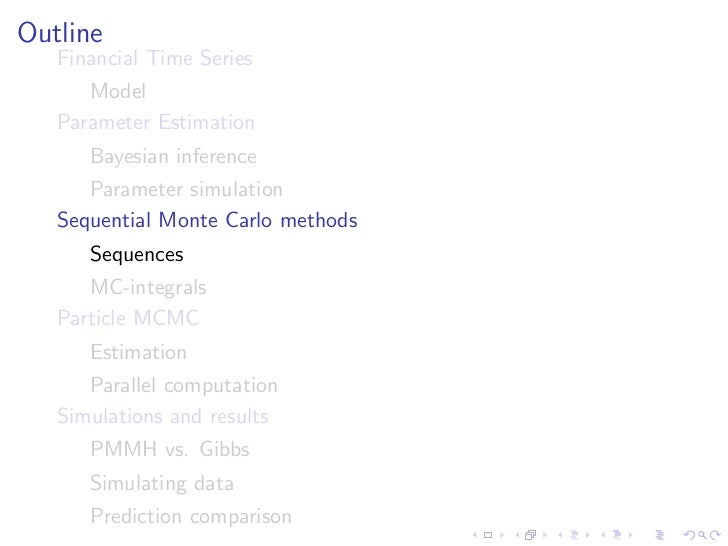Jump to Particle MCMC section

(x=128, y=318)
